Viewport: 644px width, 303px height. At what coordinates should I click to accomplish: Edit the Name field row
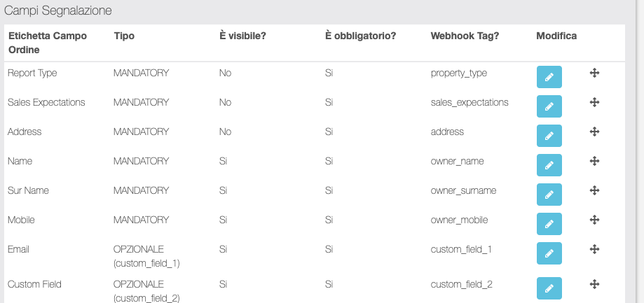[x=549, y=164]
